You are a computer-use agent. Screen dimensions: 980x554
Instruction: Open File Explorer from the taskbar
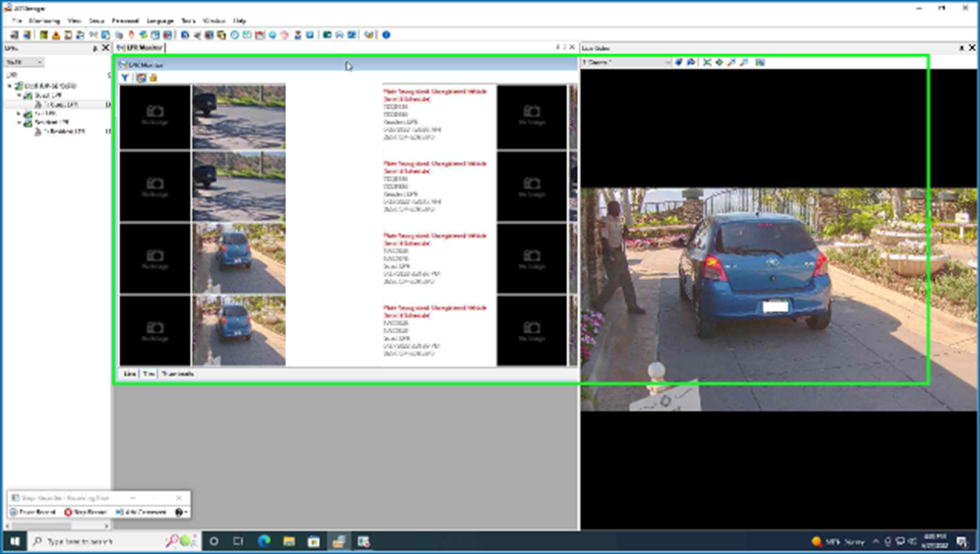[289, 541]
